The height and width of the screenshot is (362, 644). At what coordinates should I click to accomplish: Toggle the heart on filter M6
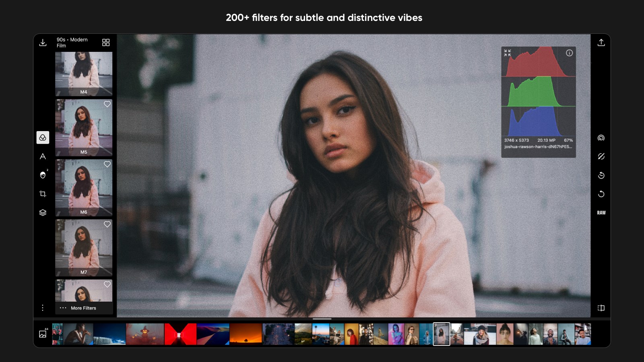[x=107, y=164]
